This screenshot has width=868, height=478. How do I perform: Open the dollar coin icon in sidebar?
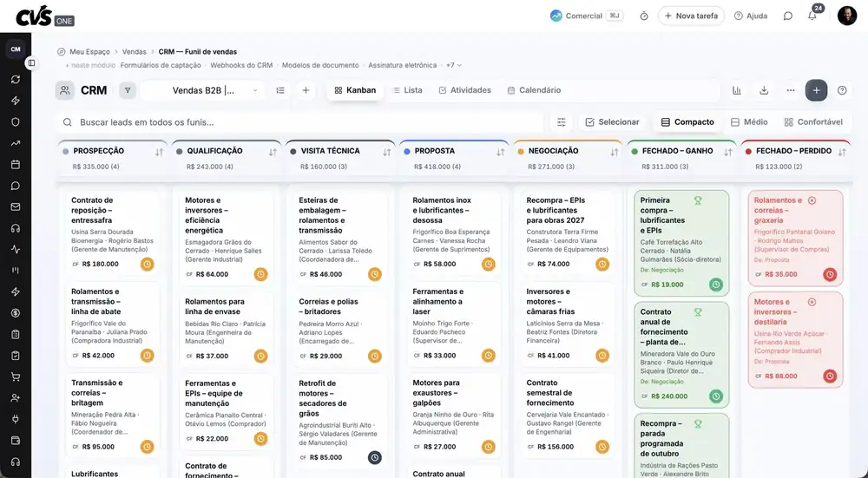click(16, 313)
